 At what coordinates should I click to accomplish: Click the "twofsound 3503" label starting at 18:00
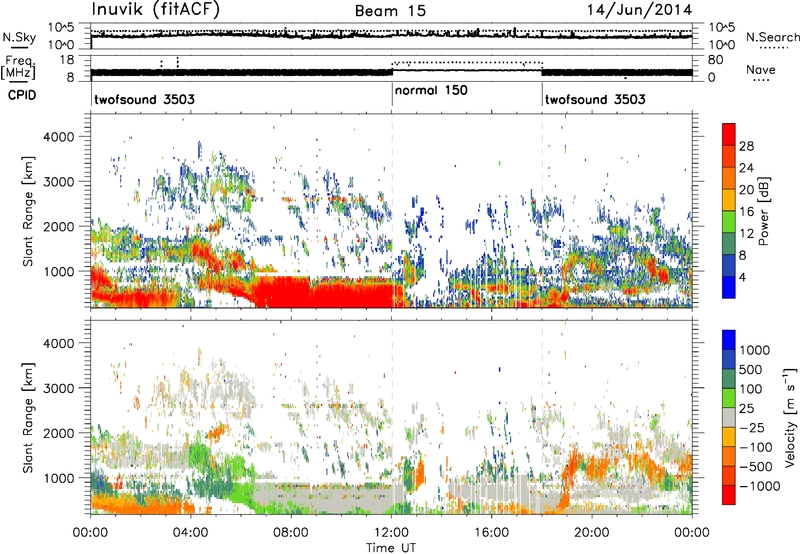coord(595,99)
